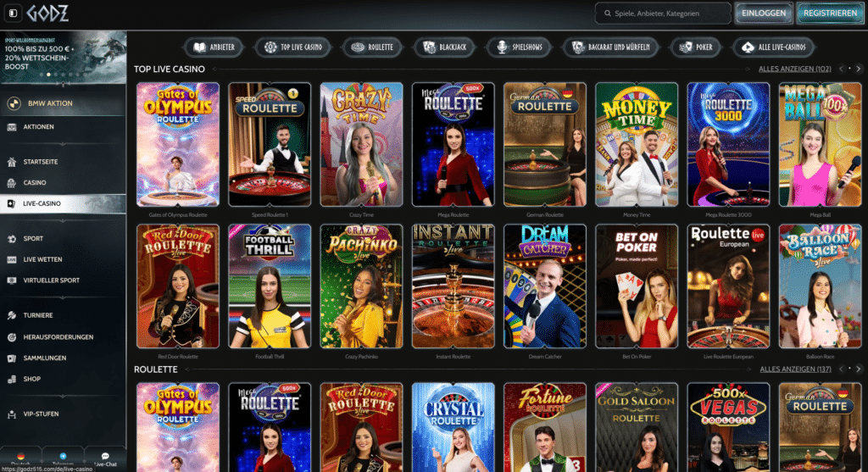Open the Top Live Casino tab
868x472 pixels.
point(293,47)
